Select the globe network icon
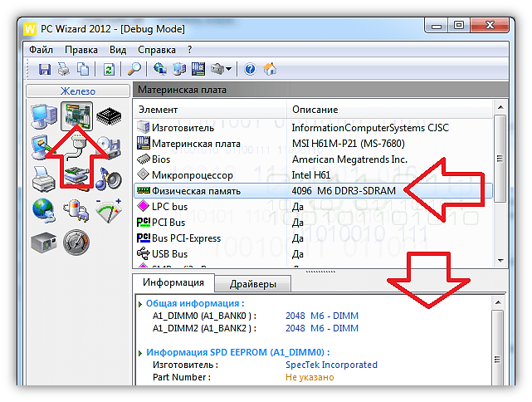This screenshot has height=402, width=532. pyautogui.click(x=43, y=210)
